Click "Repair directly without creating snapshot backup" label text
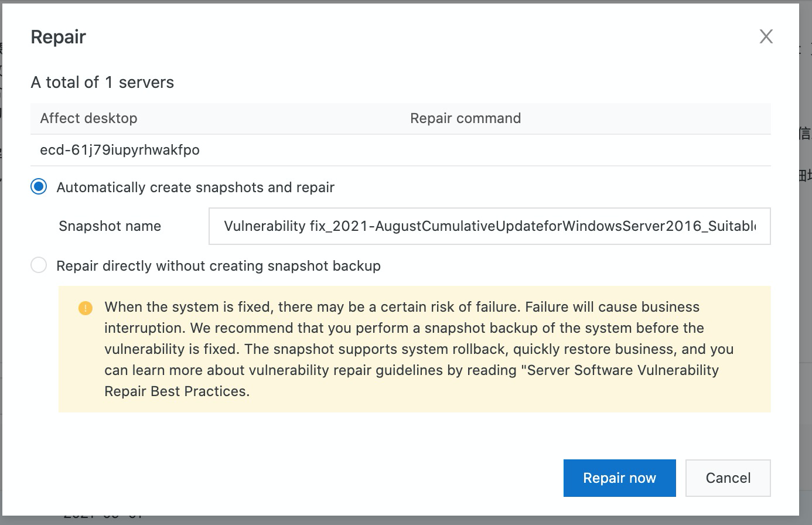Image resolution: width=812 pixels, height=525 pixels. point(218,266)
